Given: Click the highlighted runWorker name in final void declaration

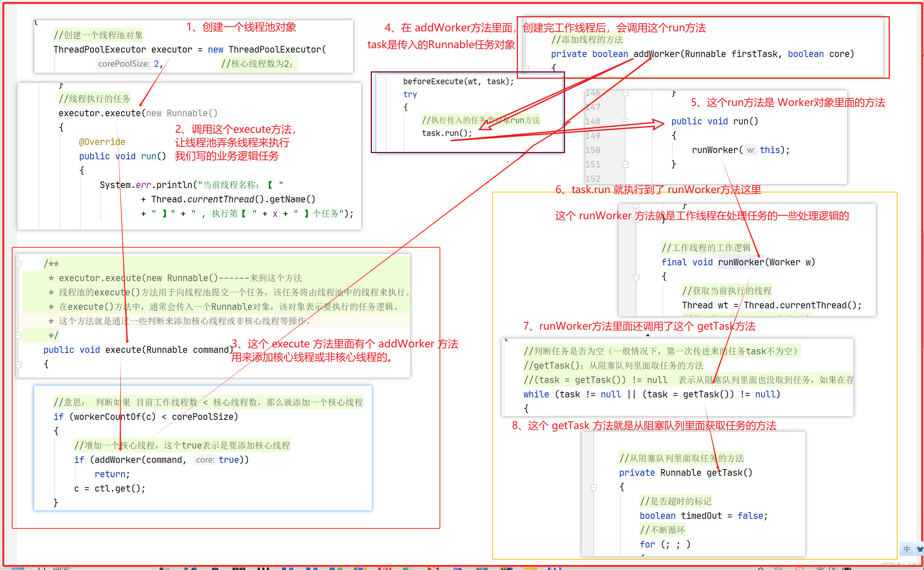Looking at the screenshot, I should coord(741,262).
